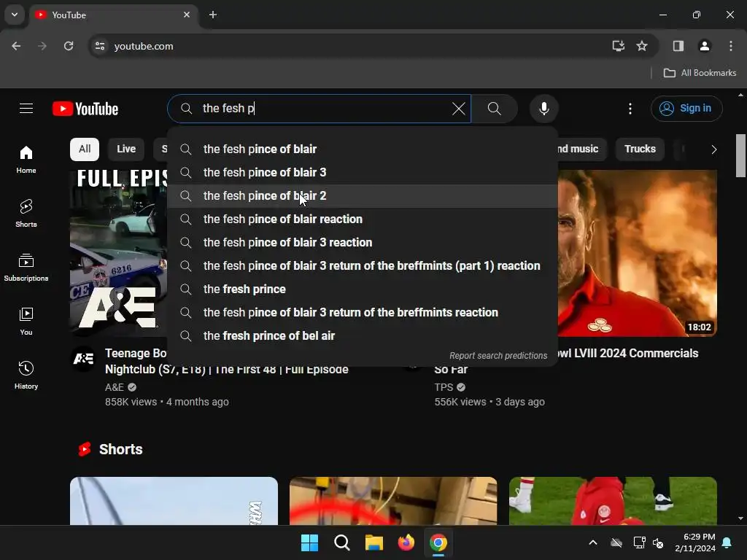This screenshot has width=747, height=560.
Task: Open the A&E full episode thumbnail
Action: (x=119, y=253)
